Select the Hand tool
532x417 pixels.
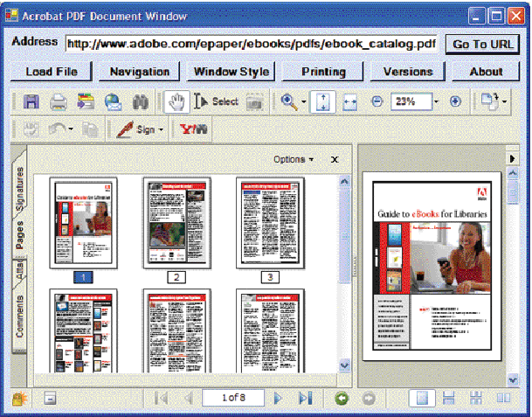click(176, 101)
